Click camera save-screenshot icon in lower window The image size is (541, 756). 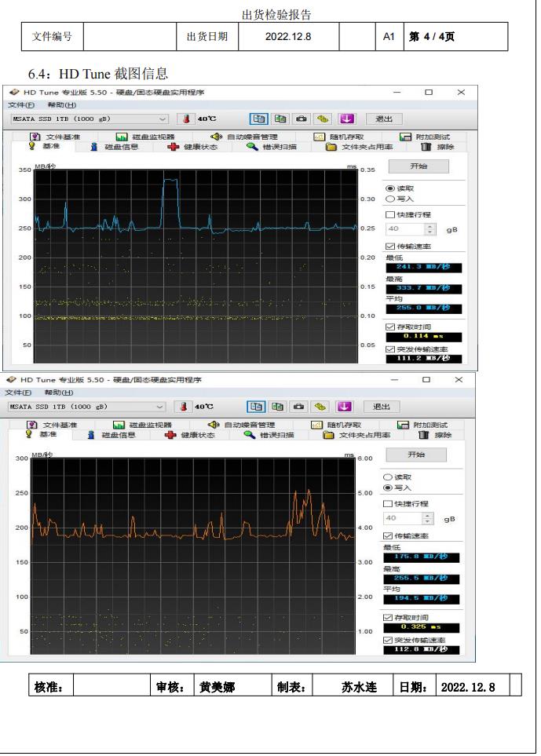tap(298, 407)
